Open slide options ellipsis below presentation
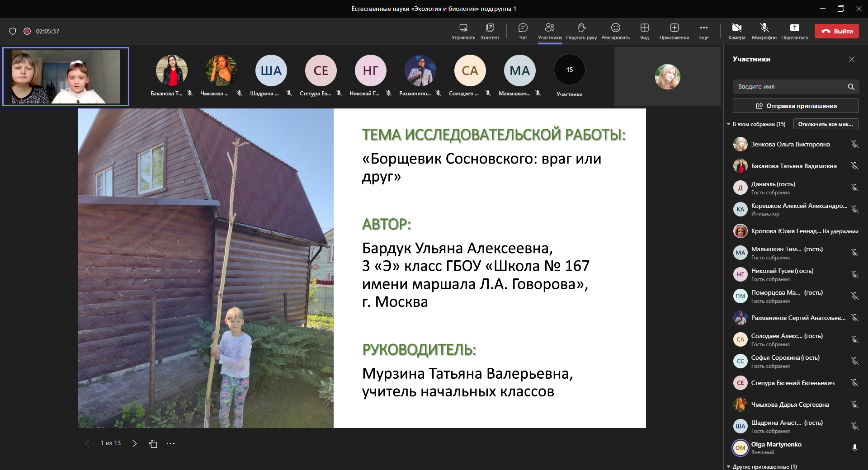This screenshot has height=470, width=868. click(170, 443)
